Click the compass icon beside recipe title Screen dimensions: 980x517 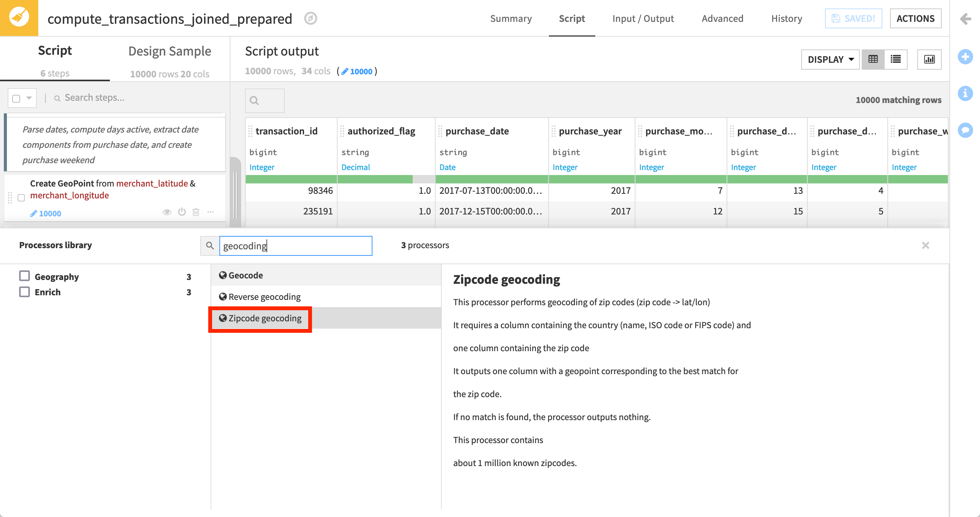tap(310, 18)
